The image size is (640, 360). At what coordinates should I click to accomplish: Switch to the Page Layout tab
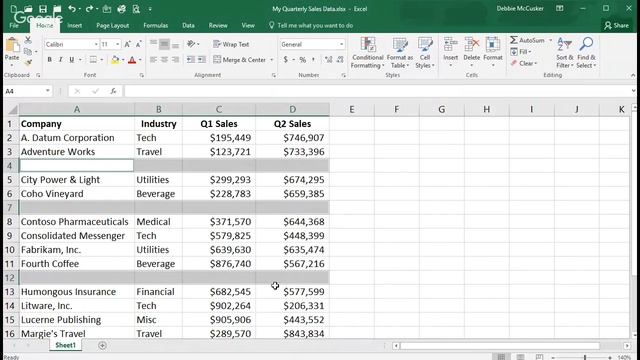[113, 25]
